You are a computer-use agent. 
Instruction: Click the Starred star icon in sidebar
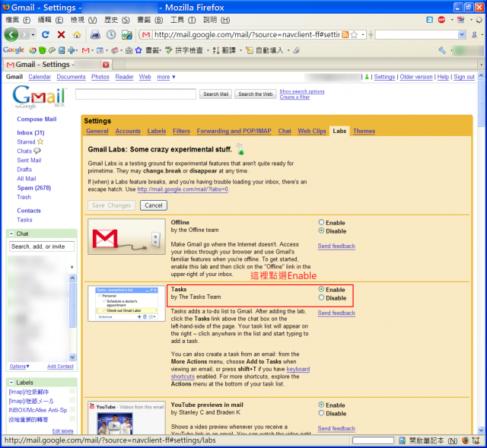pyautogui.click(x=40, y=141)
